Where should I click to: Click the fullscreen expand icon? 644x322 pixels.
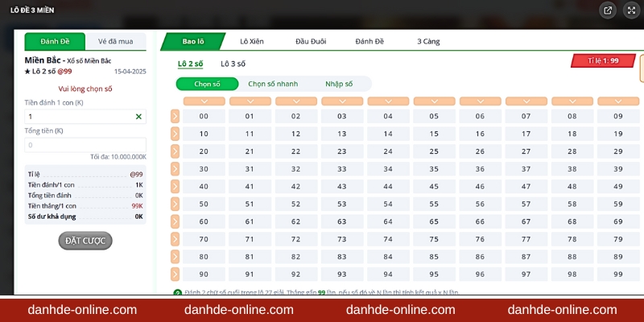click(x=630, y=10)
